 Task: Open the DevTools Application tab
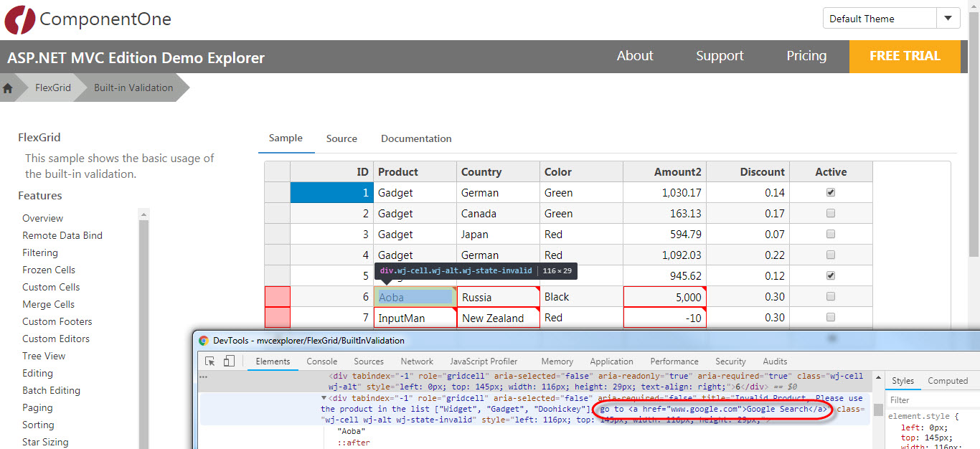coord(611,361)
